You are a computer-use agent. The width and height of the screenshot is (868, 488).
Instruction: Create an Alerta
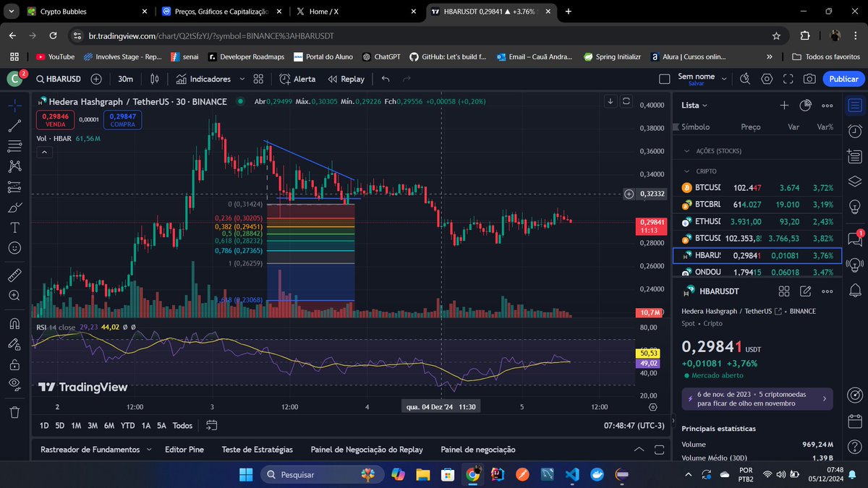tap(297, 79)
